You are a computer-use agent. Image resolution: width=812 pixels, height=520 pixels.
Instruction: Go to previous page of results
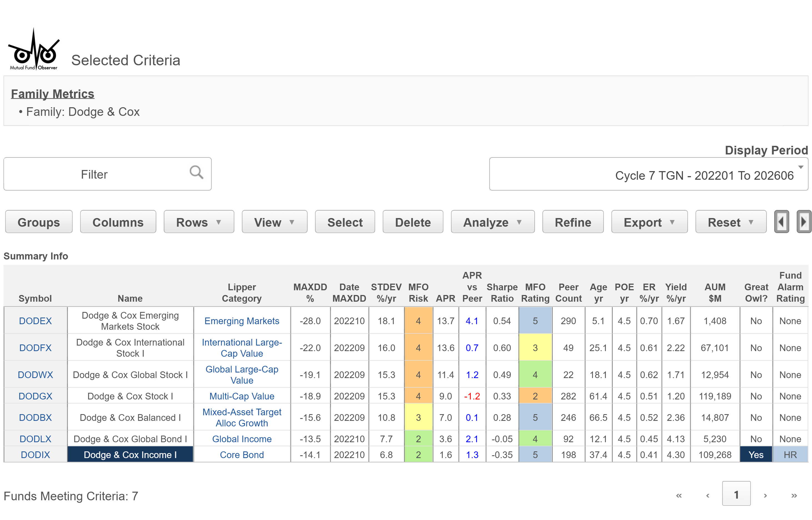[707, 495]
